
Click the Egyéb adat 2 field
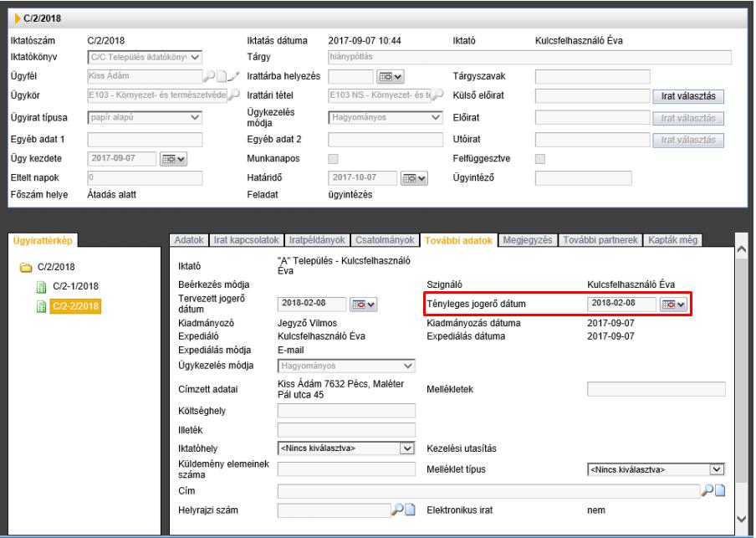pos(386,140)
